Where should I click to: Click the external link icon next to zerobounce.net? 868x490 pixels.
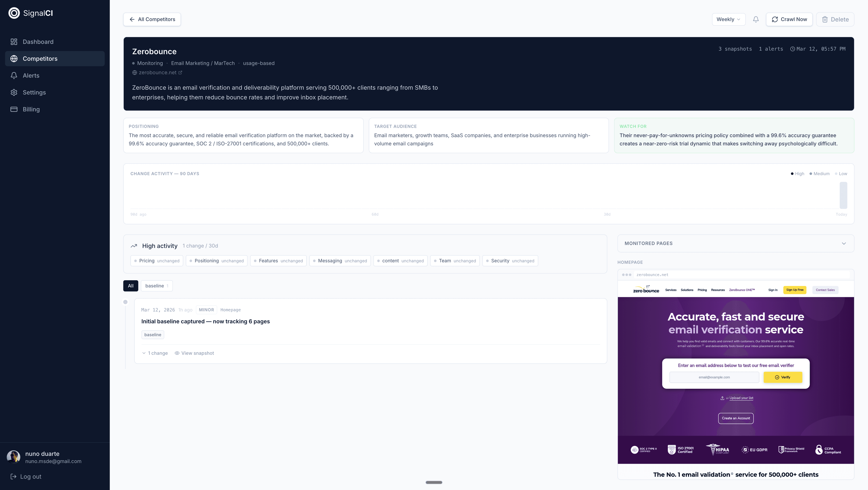tap(180, 72)
